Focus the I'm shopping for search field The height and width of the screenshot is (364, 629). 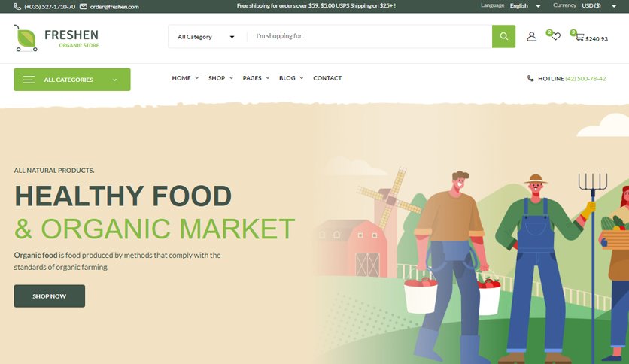[x=369, y=37]
